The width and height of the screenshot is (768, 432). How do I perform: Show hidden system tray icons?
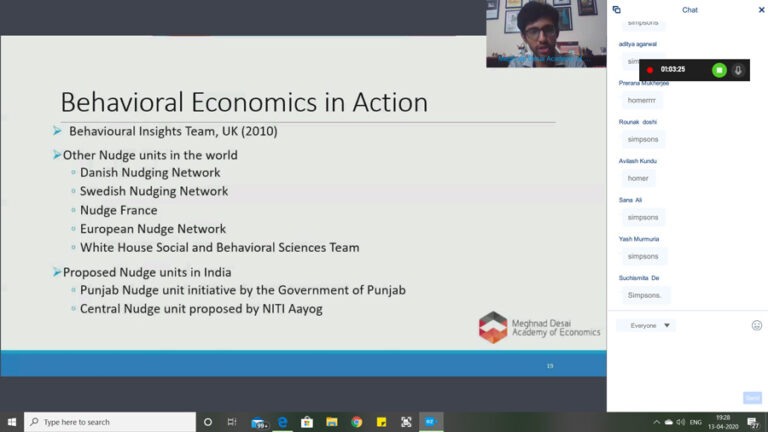tap(657, 422)
